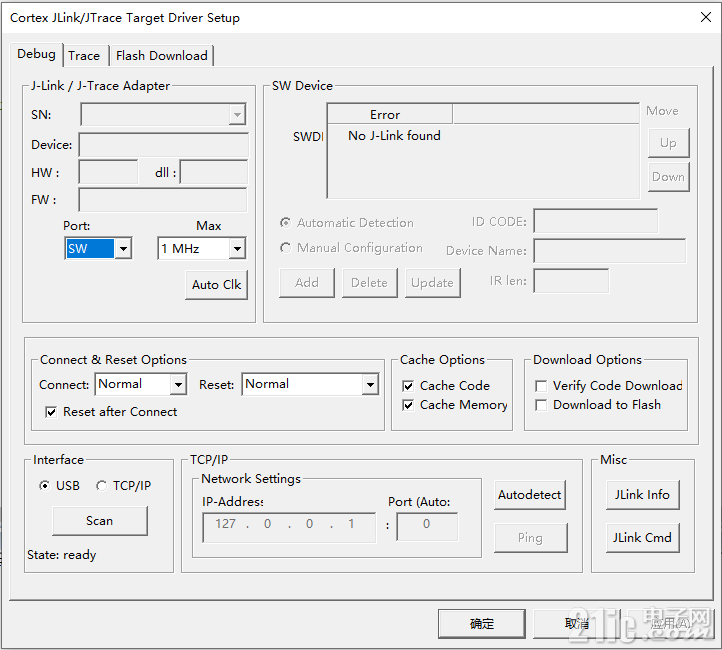This screenshot has width=722, height=650.
Task: Close the Target Driver Setup dialog
Action: (x=705, y=17)
